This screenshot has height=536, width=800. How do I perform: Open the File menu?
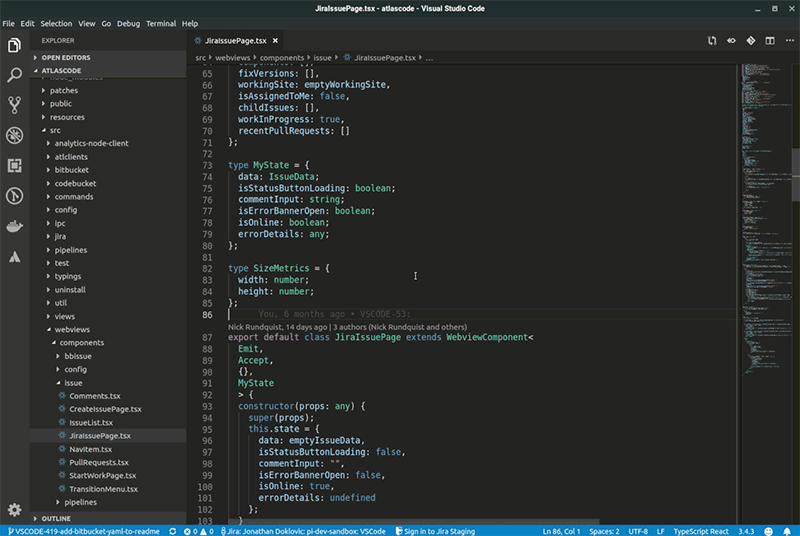(8, 23)
